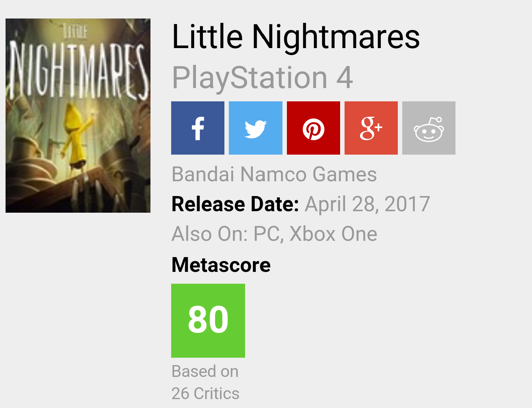The image size is (532, 408).
Task: Share the game on Facebook
Action: point(198,128)
